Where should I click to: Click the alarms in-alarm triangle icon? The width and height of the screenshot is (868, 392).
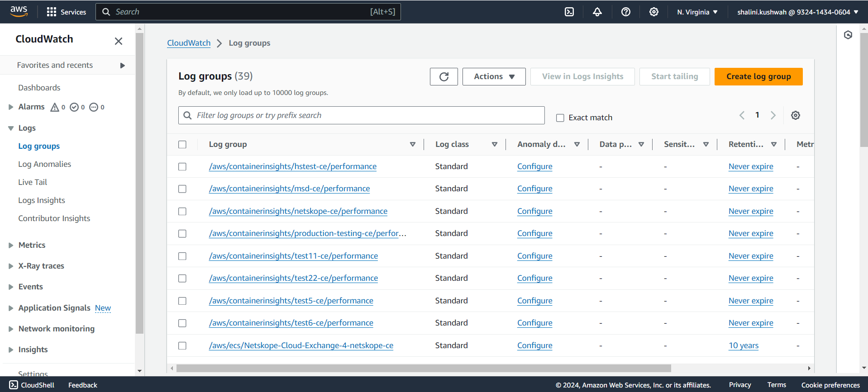point(55,107)
